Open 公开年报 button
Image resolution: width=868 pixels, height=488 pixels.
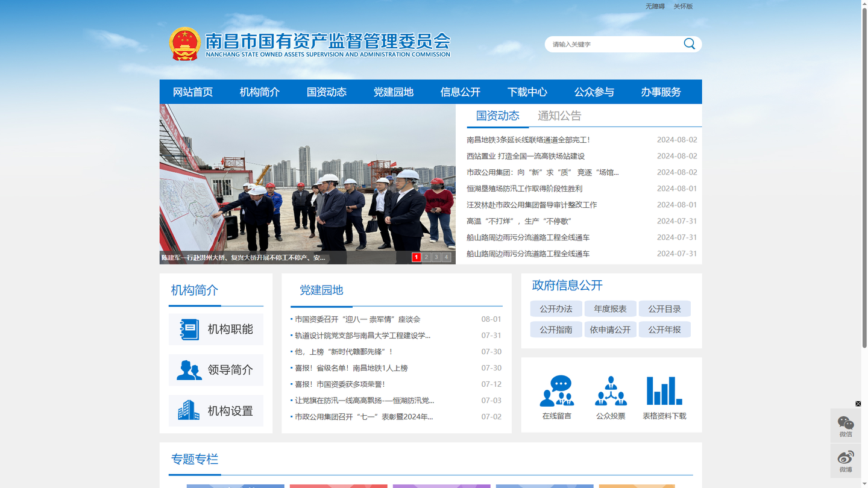665,330
